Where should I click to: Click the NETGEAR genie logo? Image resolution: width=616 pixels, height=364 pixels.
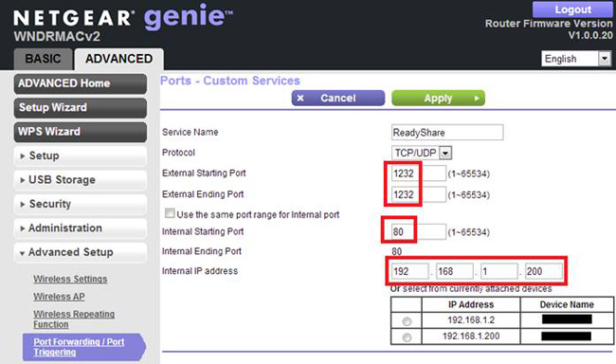pos(122,18)
